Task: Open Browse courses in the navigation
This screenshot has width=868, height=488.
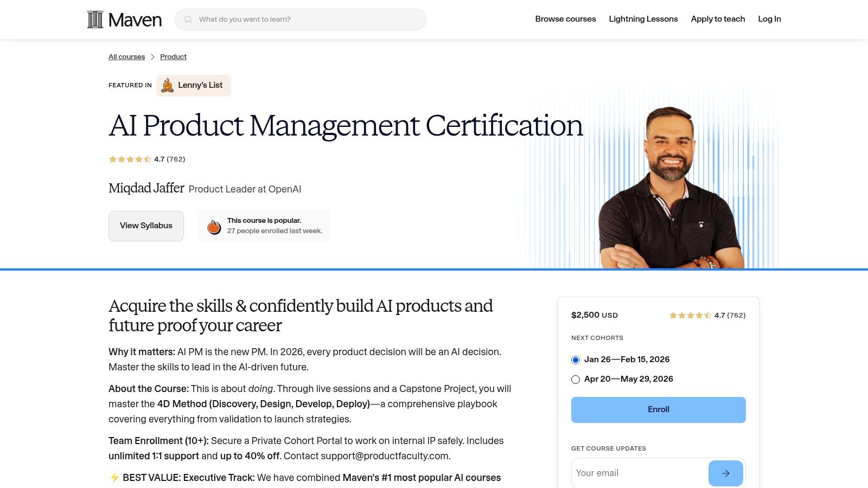Action: [x=565, y=19]
